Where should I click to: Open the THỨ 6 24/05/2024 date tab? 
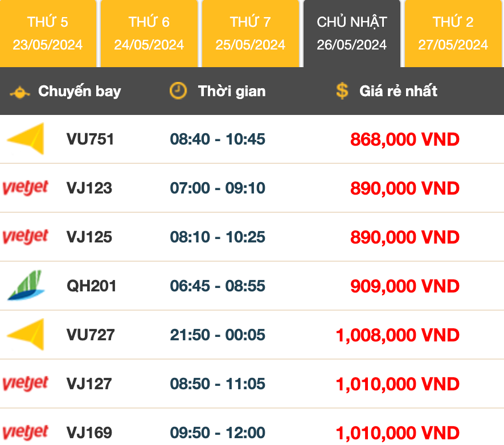point(149,33)
